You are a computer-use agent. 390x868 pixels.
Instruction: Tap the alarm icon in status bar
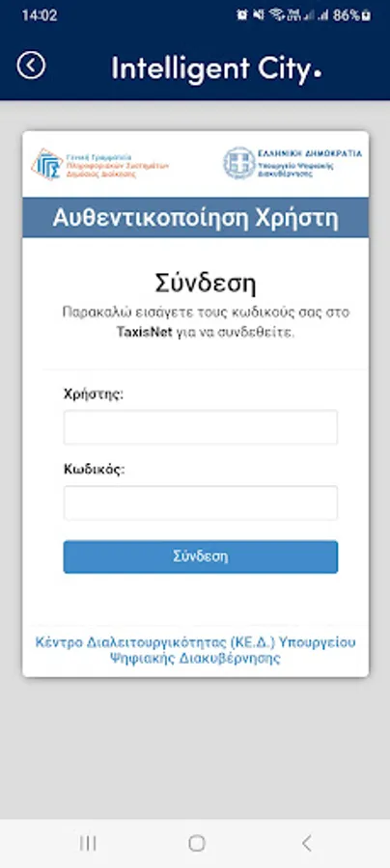coord(242,15)
